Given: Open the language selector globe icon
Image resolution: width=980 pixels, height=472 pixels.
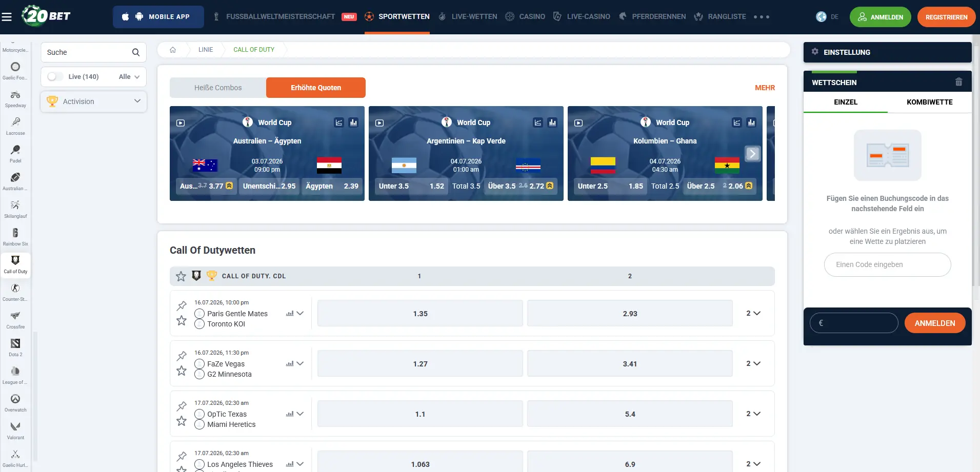Looking at the screenshot, I should coord(821,17).
